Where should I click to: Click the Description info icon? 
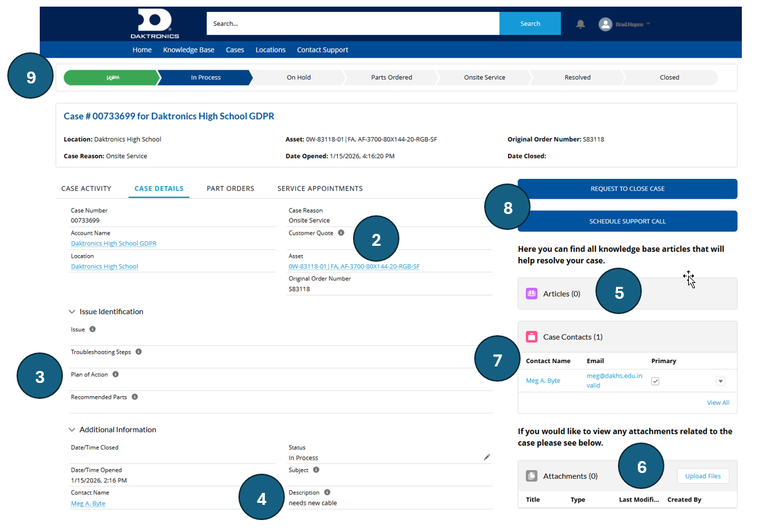coord(327,492)
